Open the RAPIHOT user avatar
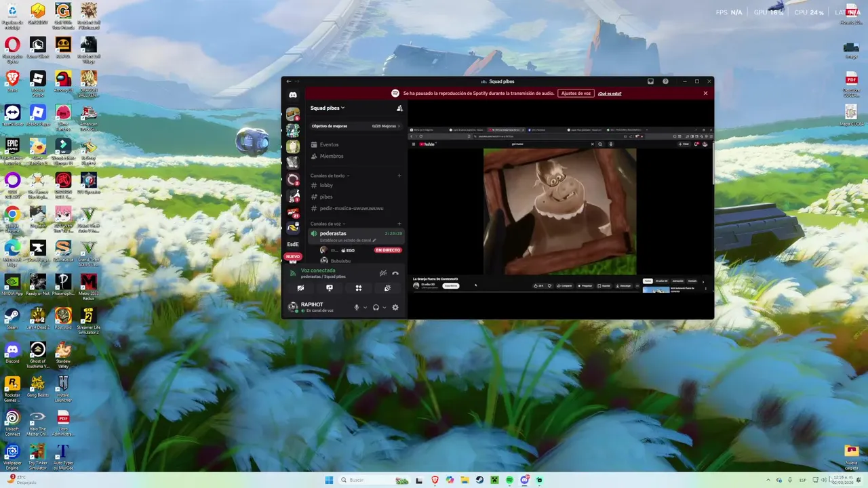 coord(293,307)
